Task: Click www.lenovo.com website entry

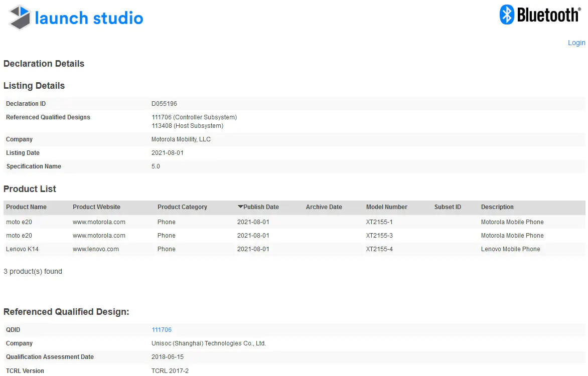Action: pos(96,249)
